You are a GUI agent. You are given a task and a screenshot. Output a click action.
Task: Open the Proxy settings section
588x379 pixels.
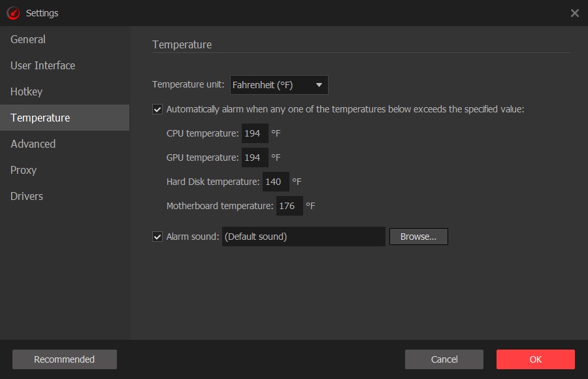(24, 170)
